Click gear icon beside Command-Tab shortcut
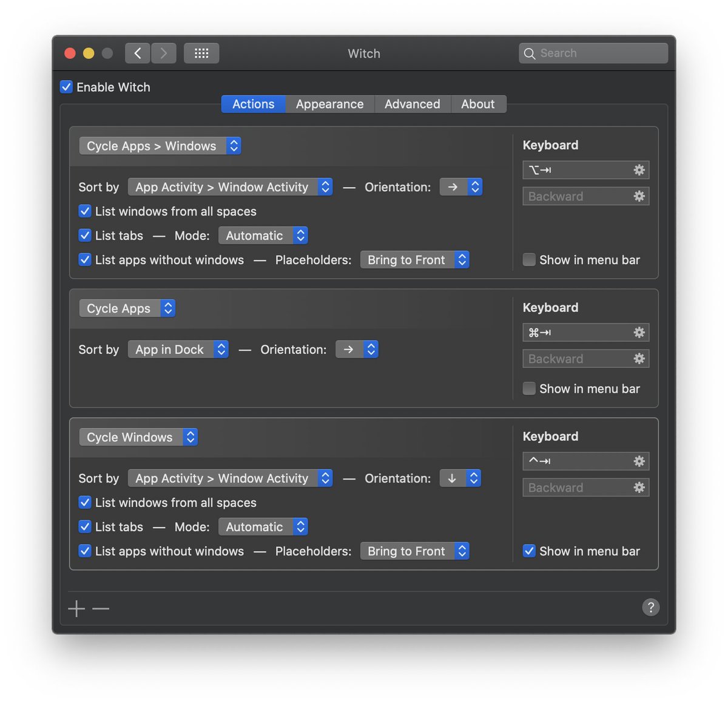The height and width of the screenshot is (703, 728). (639, 332)
